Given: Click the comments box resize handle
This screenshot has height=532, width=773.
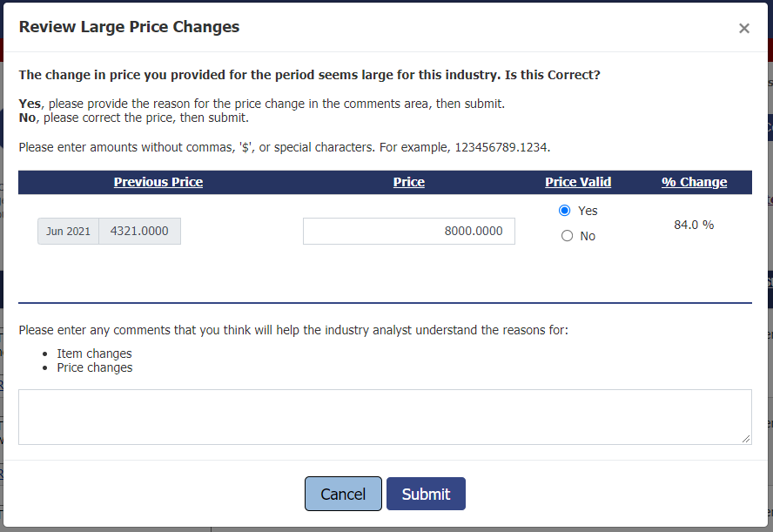Looking at the screenshot, I should point(746,439).
